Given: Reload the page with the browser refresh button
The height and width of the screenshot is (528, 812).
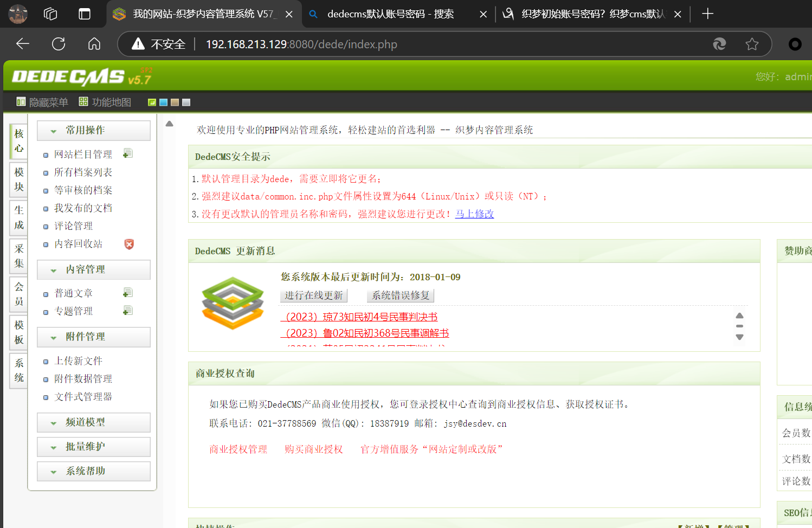Looking at the screenshot, I should click(59, 44).
